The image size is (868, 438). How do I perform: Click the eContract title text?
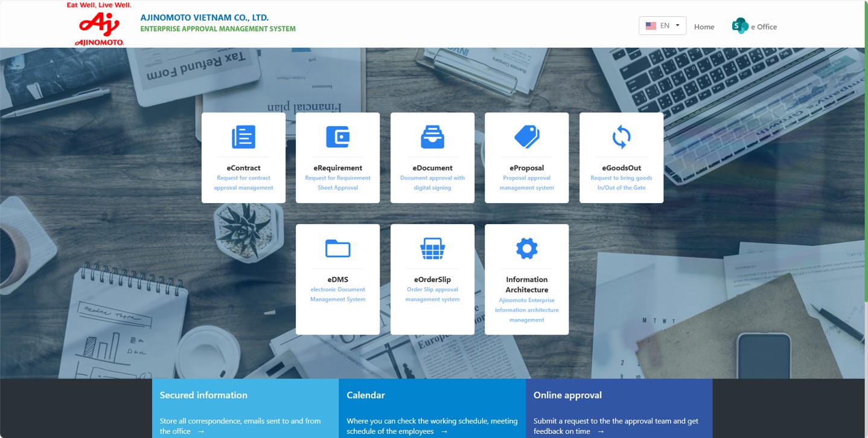tap(243, 168)
